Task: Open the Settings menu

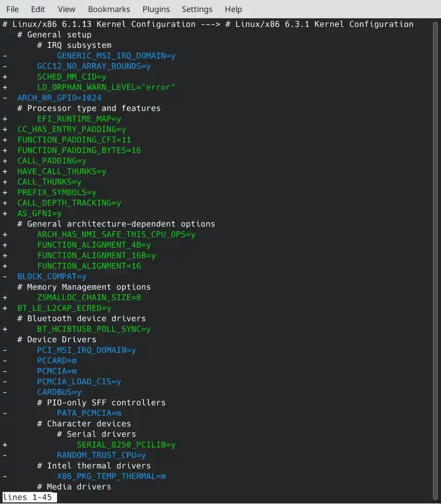Action: [x=197, y=9]
